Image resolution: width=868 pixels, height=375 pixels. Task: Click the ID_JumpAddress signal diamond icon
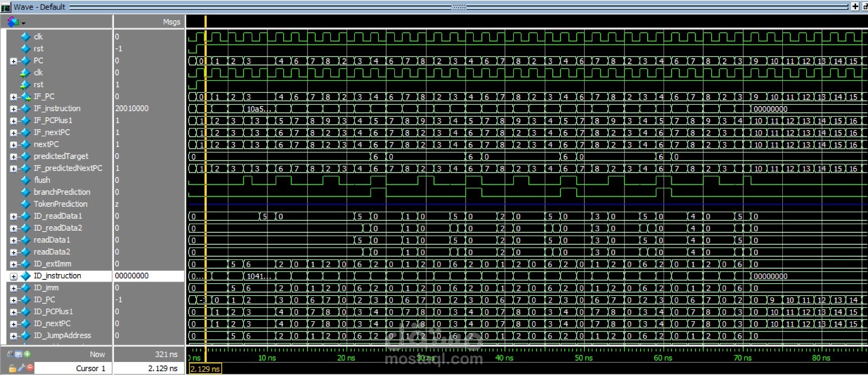[x=25, y=335]
